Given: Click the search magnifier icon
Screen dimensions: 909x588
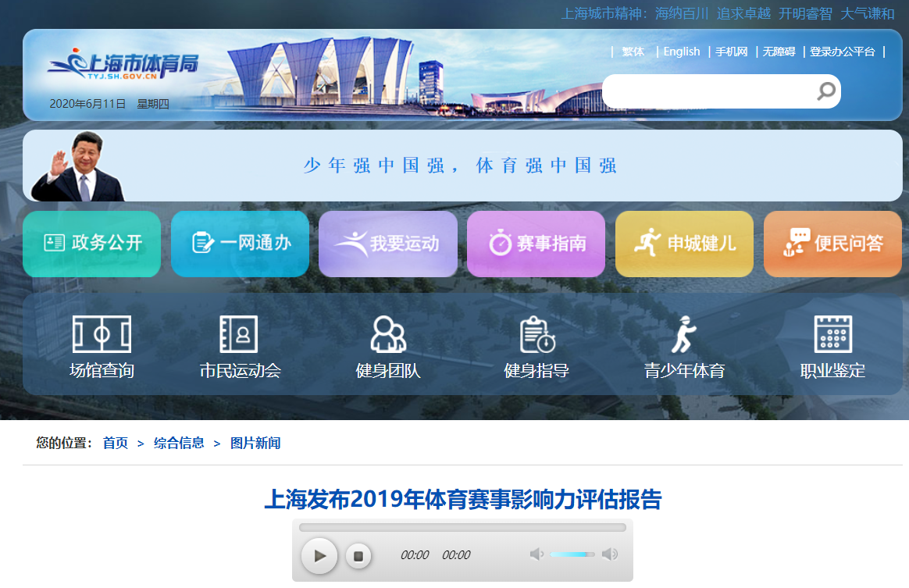Looking at the screenshot, I should click(826, 91).
